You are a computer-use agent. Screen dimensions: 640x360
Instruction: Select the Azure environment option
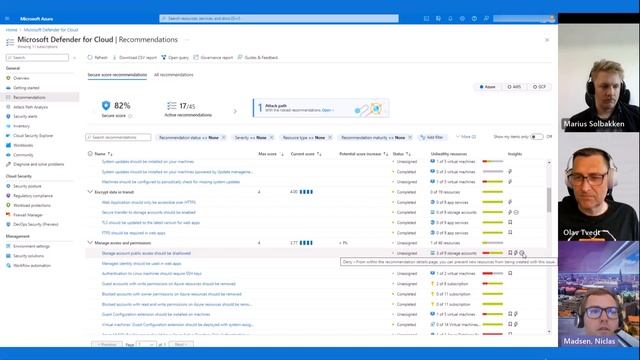pos(487,87)
